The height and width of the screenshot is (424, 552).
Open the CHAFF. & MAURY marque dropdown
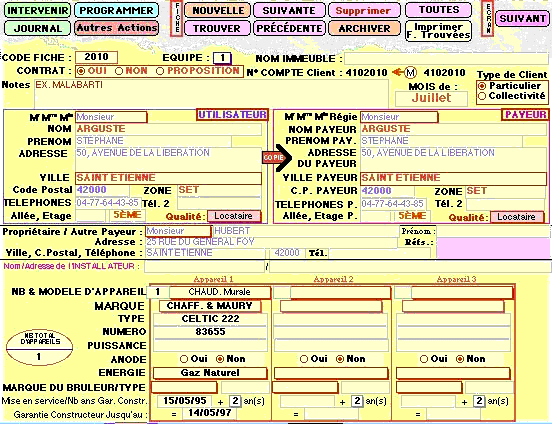pos(210,306)
